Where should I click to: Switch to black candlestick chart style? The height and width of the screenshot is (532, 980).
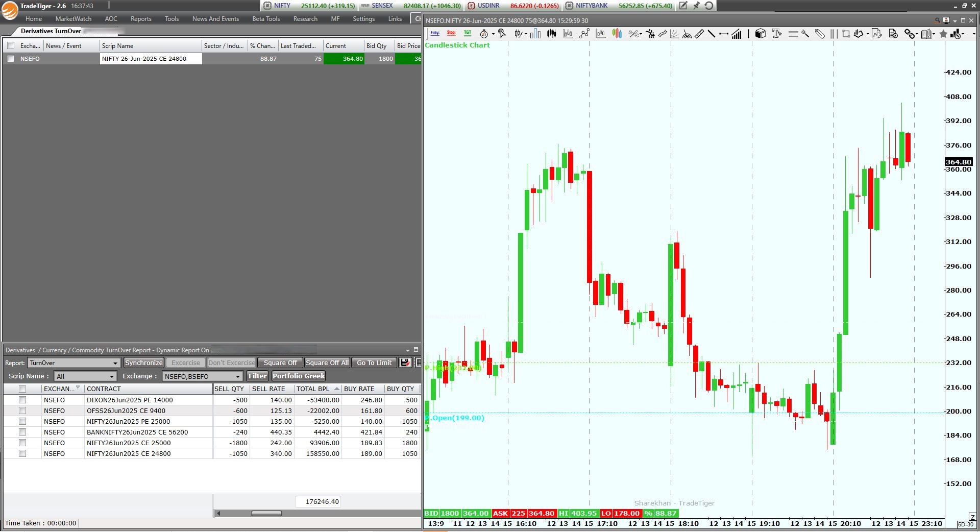(x=552, y=34)
